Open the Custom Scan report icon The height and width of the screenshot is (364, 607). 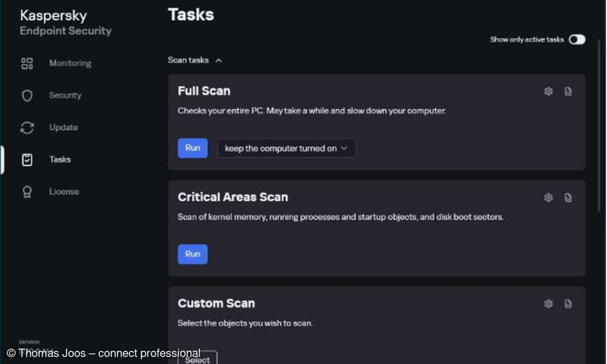pos(568,304)
